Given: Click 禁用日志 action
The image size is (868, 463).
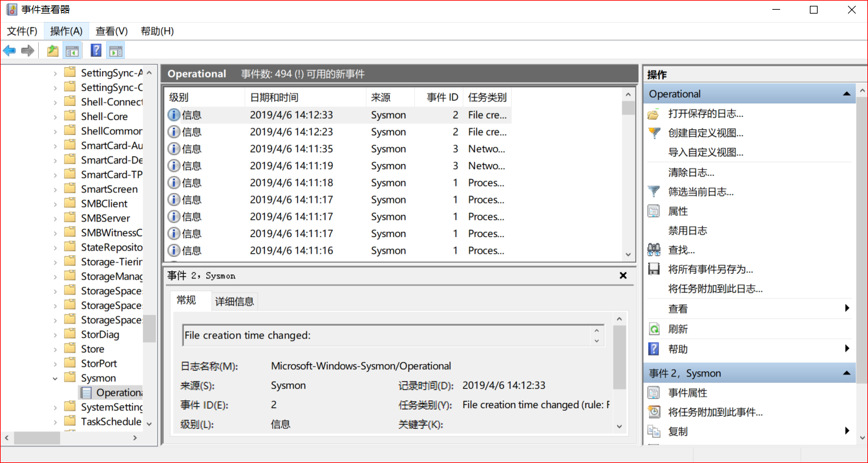Looking at the screenshot, I should point(688,231).
